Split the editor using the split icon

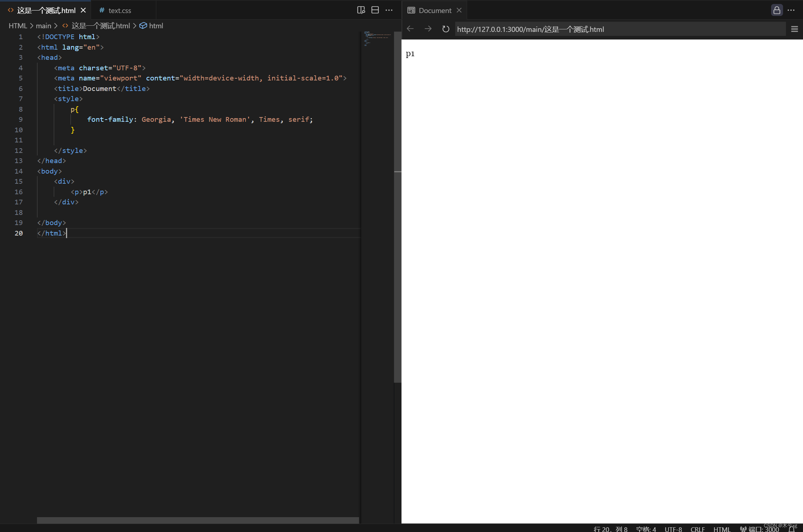pyautogui.click(x=375, y=10)
